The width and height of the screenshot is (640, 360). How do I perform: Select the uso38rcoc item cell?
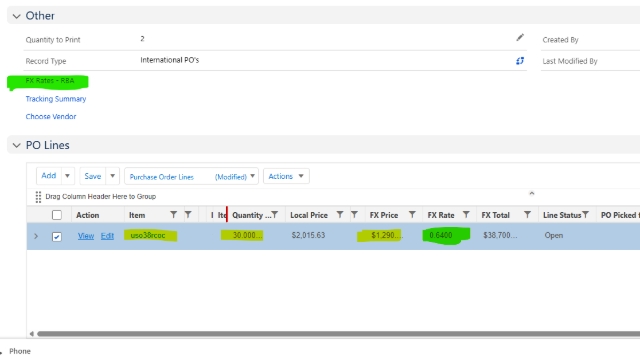click(x=148, y=235)
